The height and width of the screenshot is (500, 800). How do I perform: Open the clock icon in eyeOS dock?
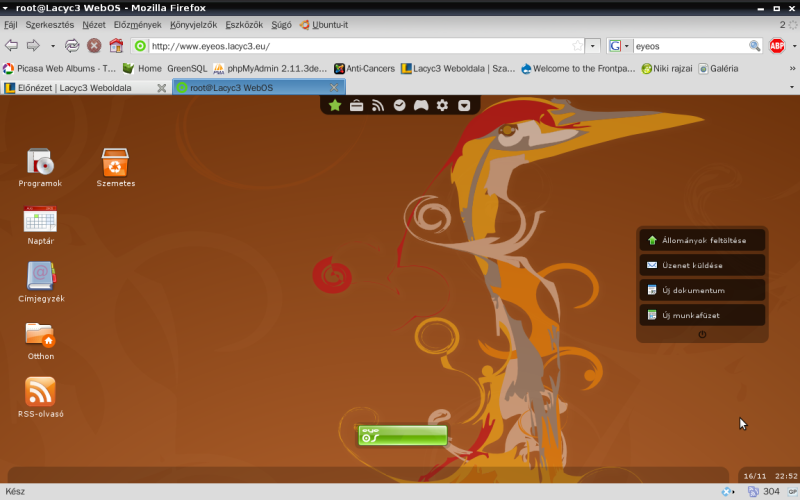(x=399, y=105)
